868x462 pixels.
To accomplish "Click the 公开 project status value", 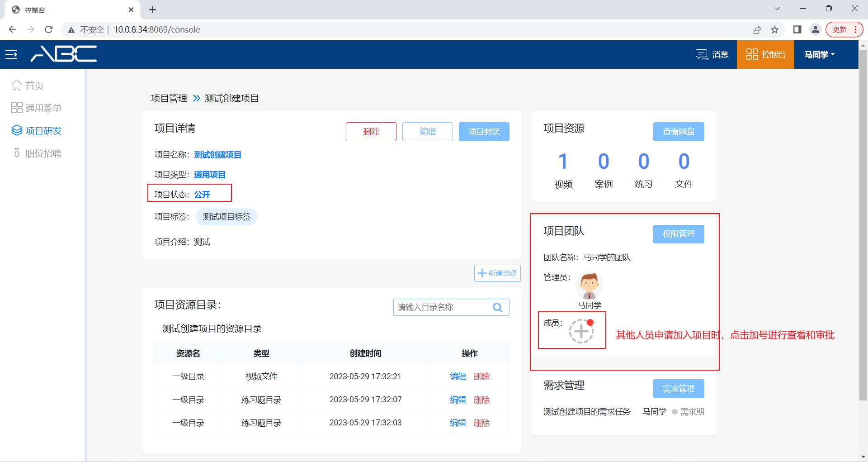I will 202,195.
